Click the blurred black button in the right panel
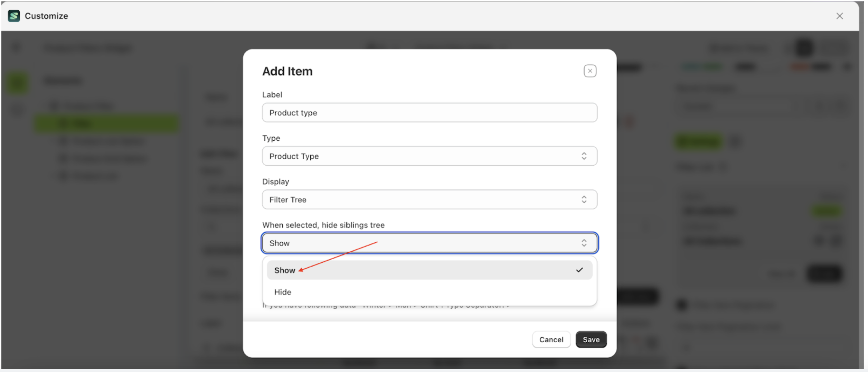This screenshot has height=372, width=868. tap(824, 274)
